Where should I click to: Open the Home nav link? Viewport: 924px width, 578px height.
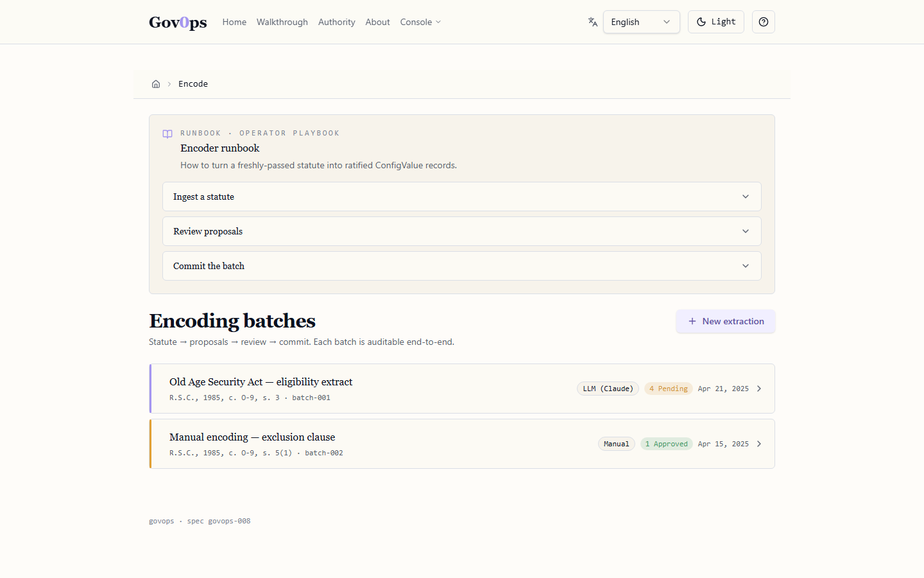[x=234, y=22]
